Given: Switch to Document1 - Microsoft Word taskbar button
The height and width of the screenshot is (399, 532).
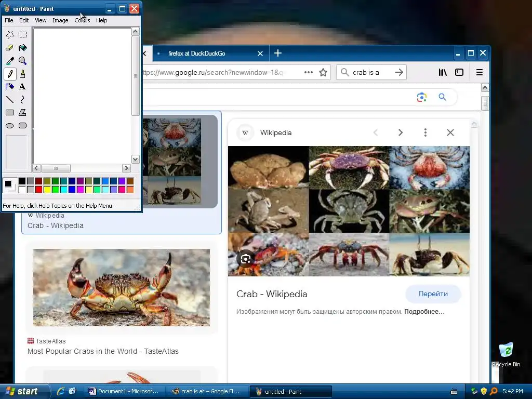Looking at the screenshot, I should (x=125, y=391).
